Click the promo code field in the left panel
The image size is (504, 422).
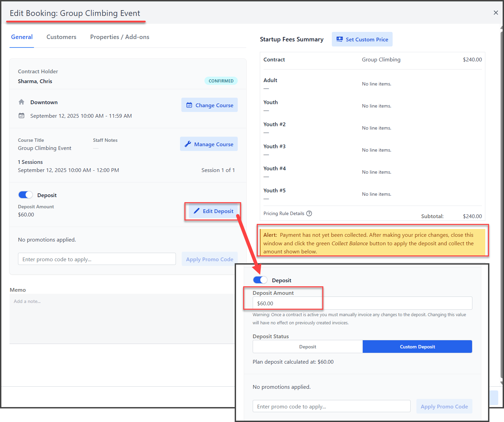coord(97,259)
